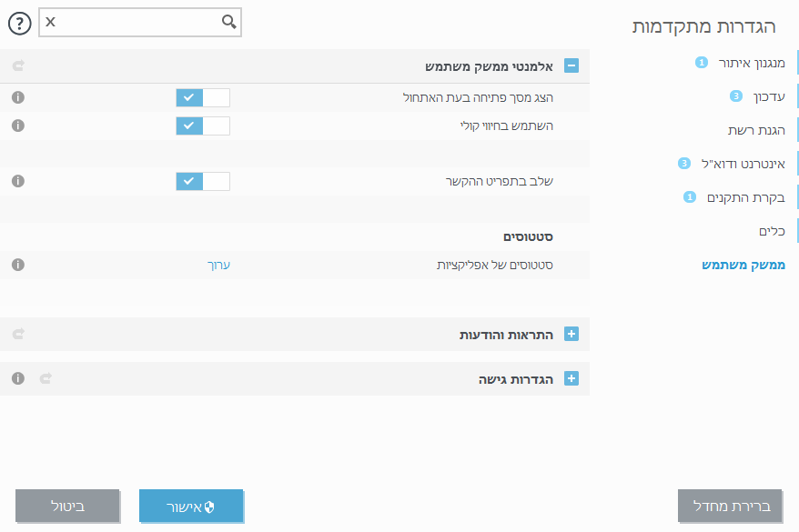Click the info icon for application statuses
This screenshot has width=799, height=532.
17,264
